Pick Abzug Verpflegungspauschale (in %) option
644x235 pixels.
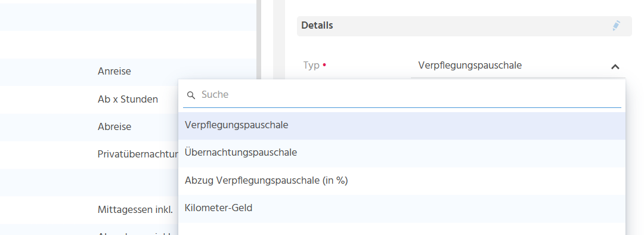[x=402, y=181]
